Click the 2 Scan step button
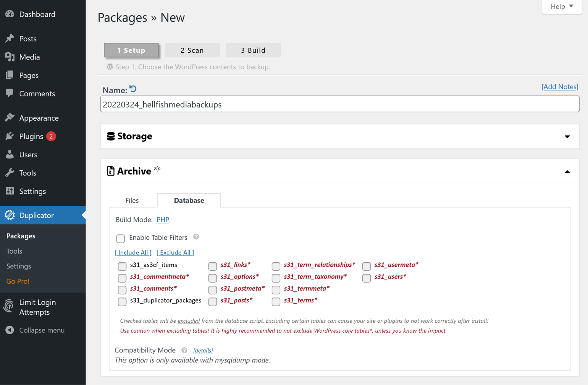Screen dimensions: 588x385 point(192,50)
